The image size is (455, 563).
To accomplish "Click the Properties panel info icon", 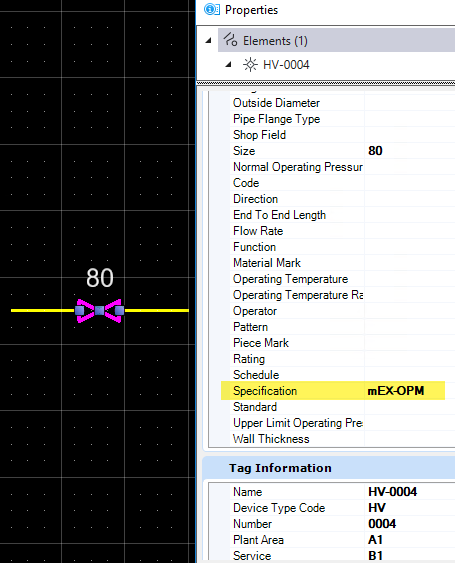I will point(212,10).
